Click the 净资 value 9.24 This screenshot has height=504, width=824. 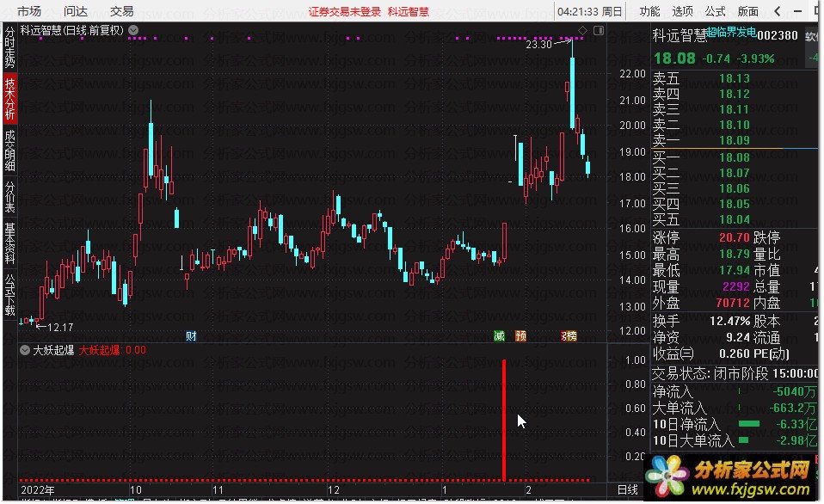coord(738,337)
